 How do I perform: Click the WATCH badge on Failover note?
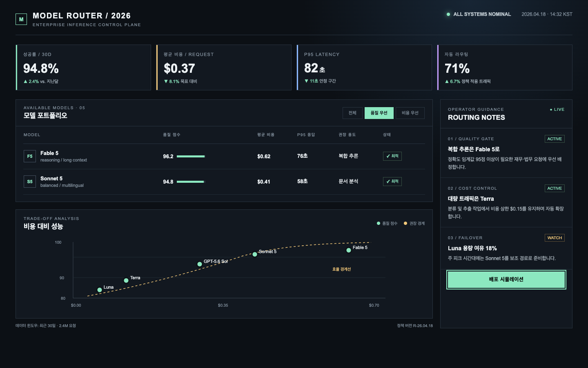click(555, 238)
